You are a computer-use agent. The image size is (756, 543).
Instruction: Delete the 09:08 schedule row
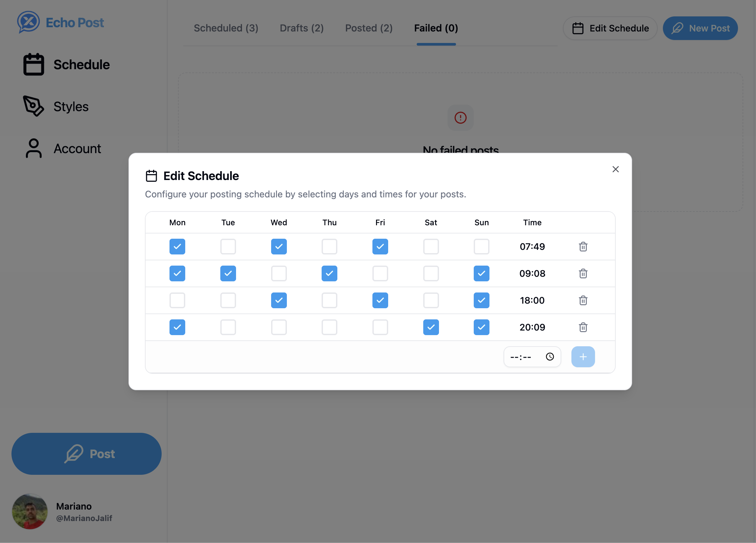[x=583, y=273]
